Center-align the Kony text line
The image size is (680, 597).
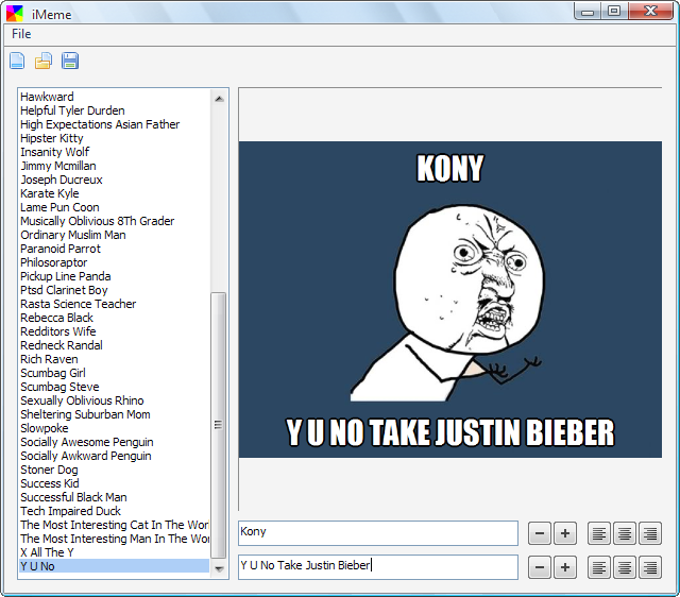624,533
